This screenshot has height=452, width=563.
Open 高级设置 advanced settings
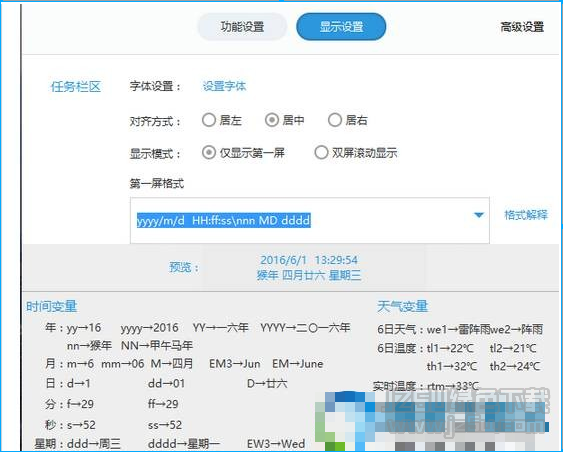coord(522,27)
